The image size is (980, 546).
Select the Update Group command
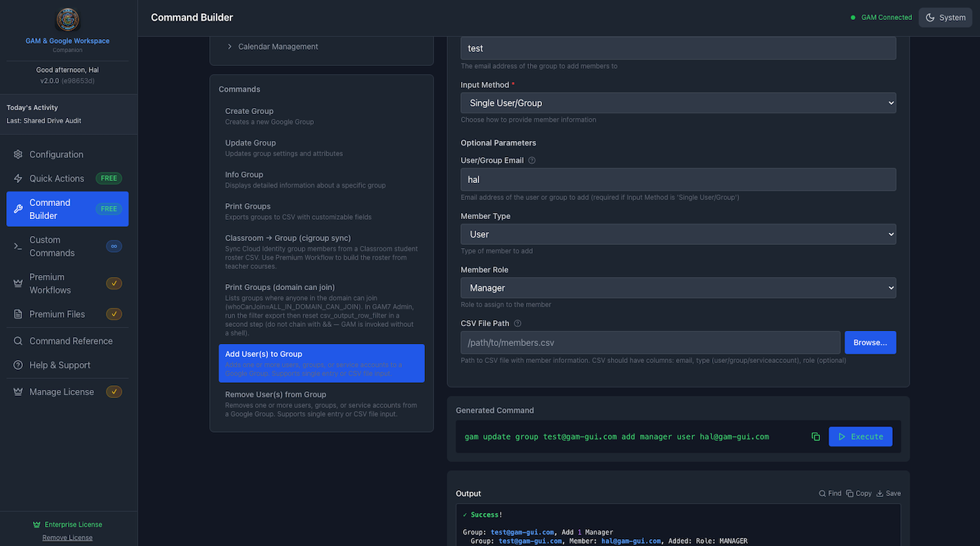322,148
